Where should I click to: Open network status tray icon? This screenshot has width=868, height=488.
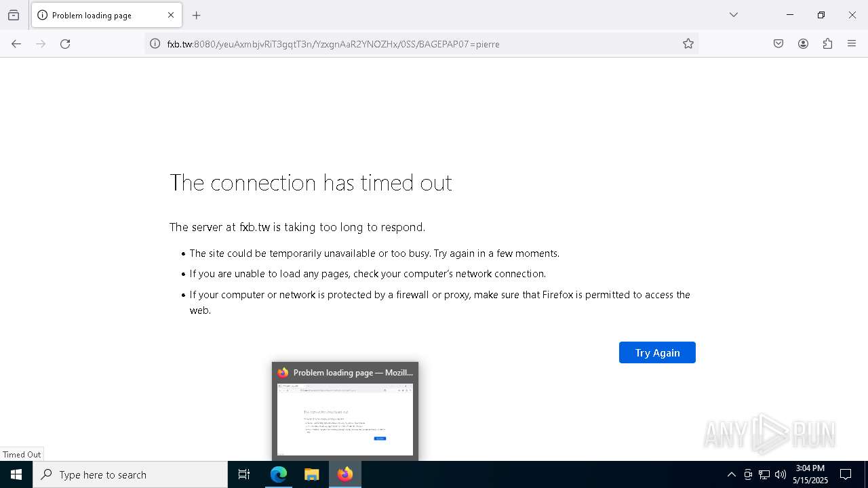pyautogui.click(x=764, y=474)
